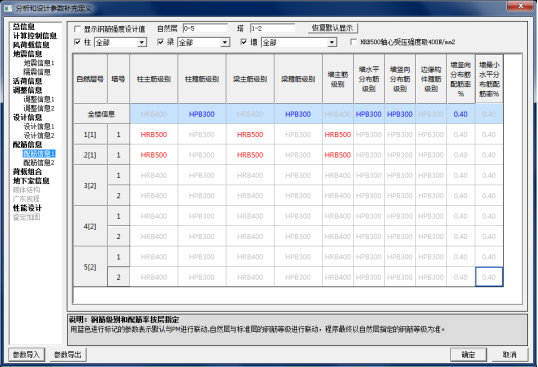
Task: Confirm with the 确定 button
Action: coord(469,355)
